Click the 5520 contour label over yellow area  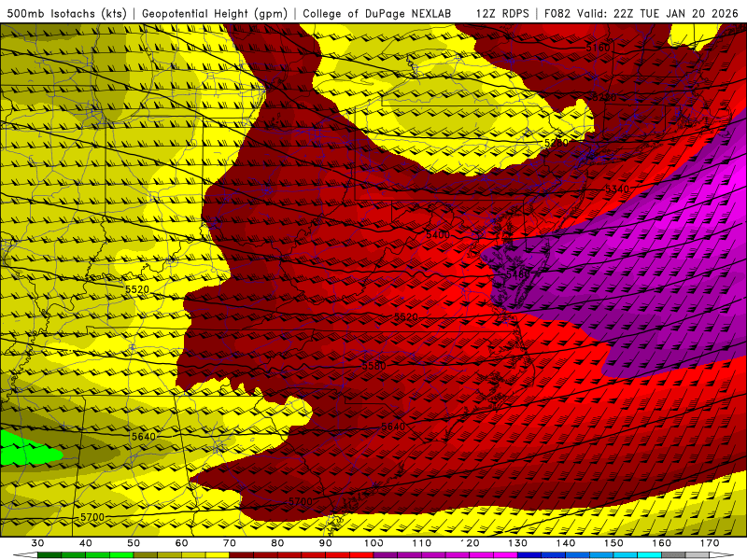tap(137, 289)
